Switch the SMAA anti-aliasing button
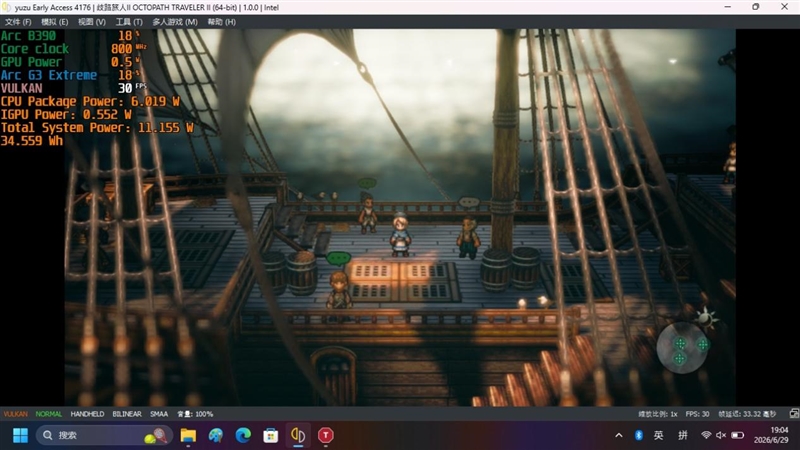 click(159, 414)
